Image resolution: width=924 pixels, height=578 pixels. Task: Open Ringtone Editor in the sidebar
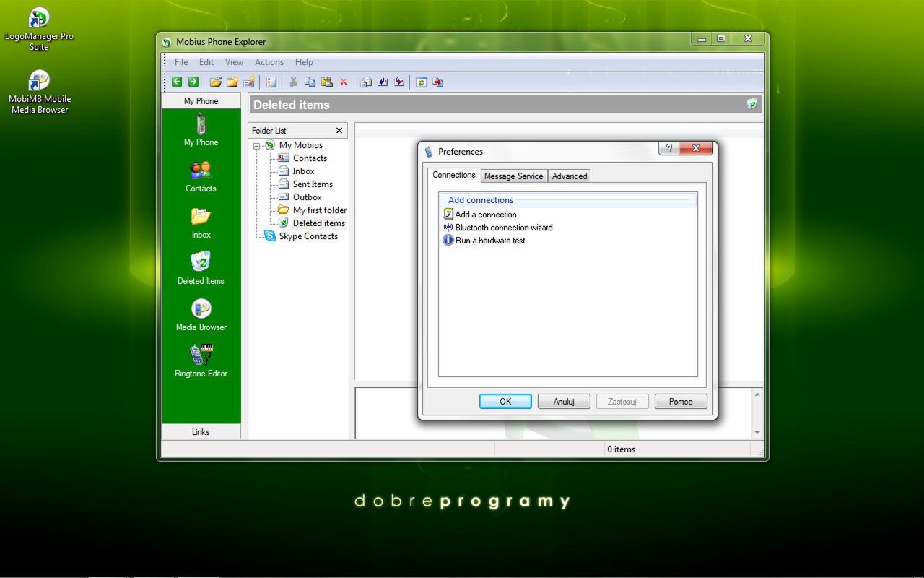[x=201, y=361]
